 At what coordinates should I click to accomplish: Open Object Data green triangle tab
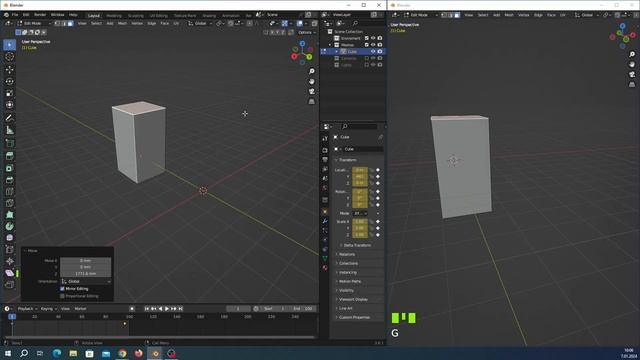tap(325, 258)
